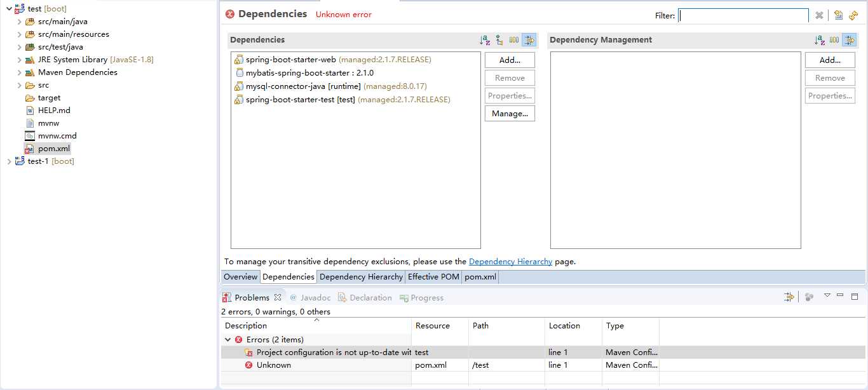Image resolution: width=868 pixels, height=390 pixels.
Task: Collapse the test [boot] project
Action: coord(9,9)
